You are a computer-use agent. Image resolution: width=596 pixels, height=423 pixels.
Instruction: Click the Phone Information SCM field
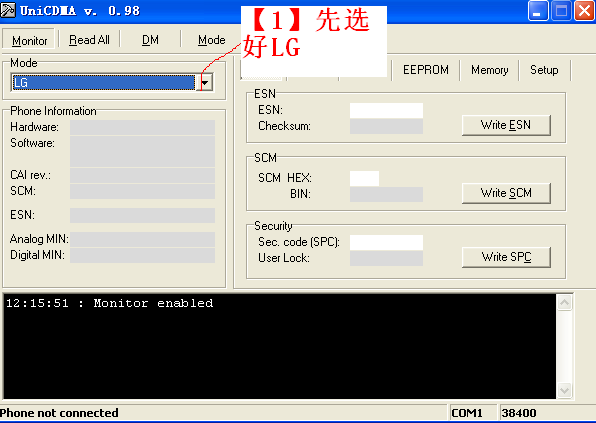(142, 192)
